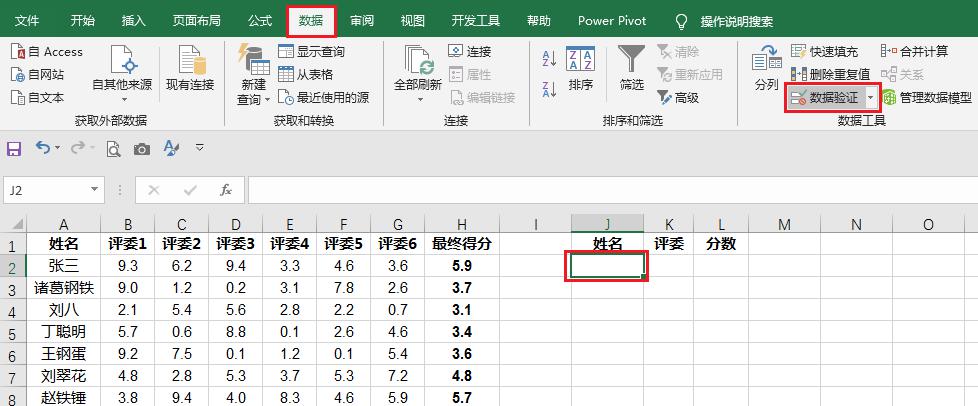Switch to the 审阅 tab
This screenshot has height=406, width=978.
point(362,21)
